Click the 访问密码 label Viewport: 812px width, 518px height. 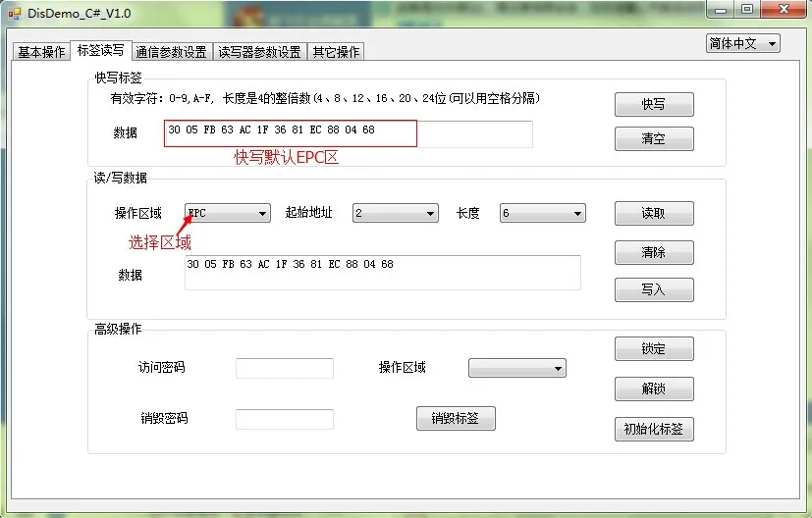[x=162, y=367]
